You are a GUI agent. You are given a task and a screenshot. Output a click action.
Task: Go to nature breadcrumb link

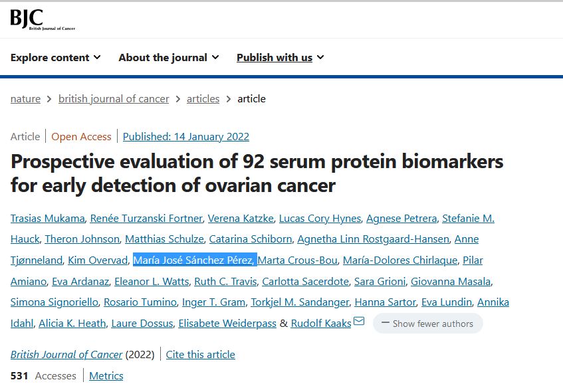pos(25,99)
